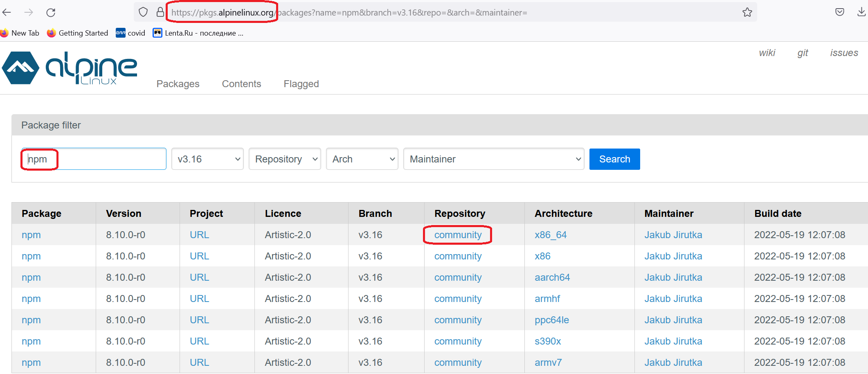This screenshot has width=868, height=374.
Task: Filter by the x86 architecture link
Action: click(x=542, y=256)
